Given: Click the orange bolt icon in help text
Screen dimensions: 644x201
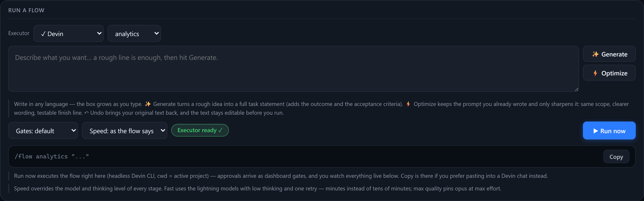Looking at the screenshot, I should pos(408,104).
